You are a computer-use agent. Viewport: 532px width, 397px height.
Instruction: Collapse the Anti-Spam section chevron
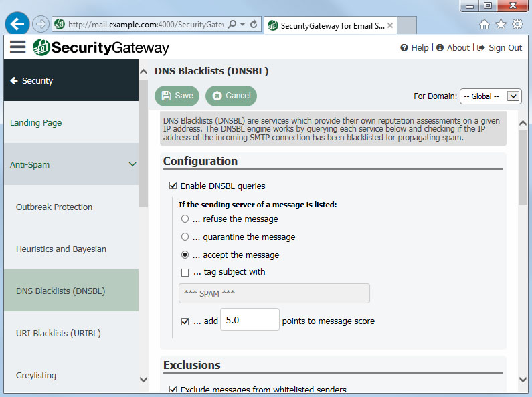tap(132, 164)
